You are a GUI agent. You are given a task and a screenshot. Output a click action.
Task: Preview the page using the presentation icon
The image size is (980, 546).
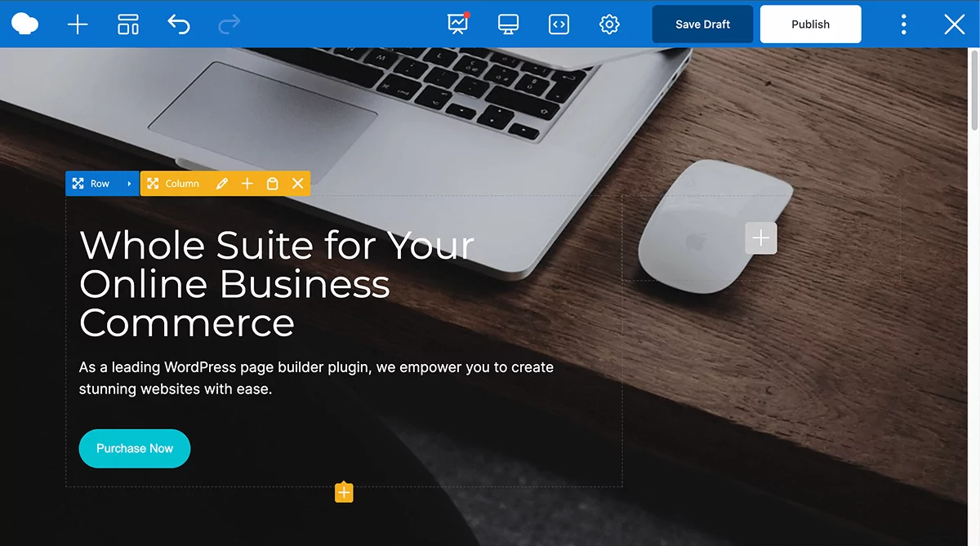[x=457, y=24]
